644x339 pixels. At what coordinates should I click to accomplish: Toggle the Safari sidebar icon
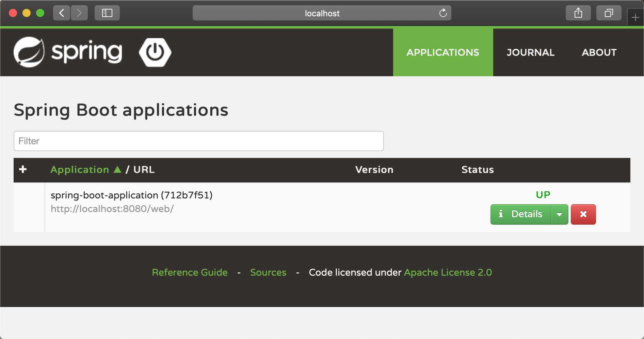pos(107,13)
